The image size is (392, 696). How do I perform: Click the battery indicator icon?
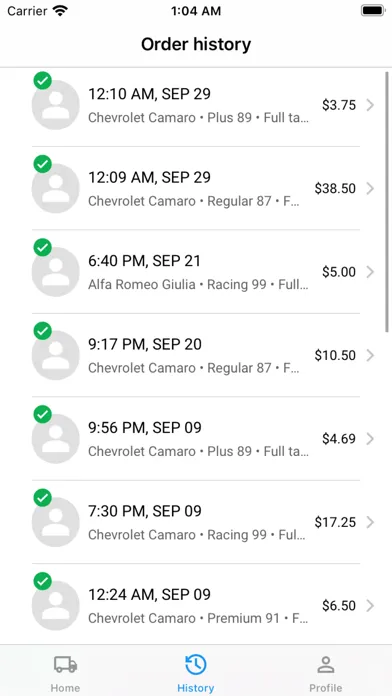(x=373, y=11)
